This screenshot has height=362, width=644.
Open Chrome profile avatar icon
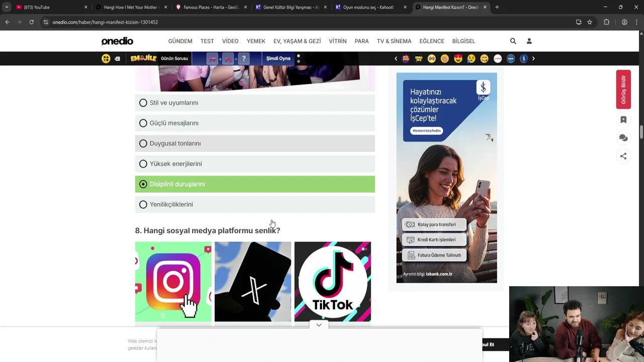click(624, 22)
